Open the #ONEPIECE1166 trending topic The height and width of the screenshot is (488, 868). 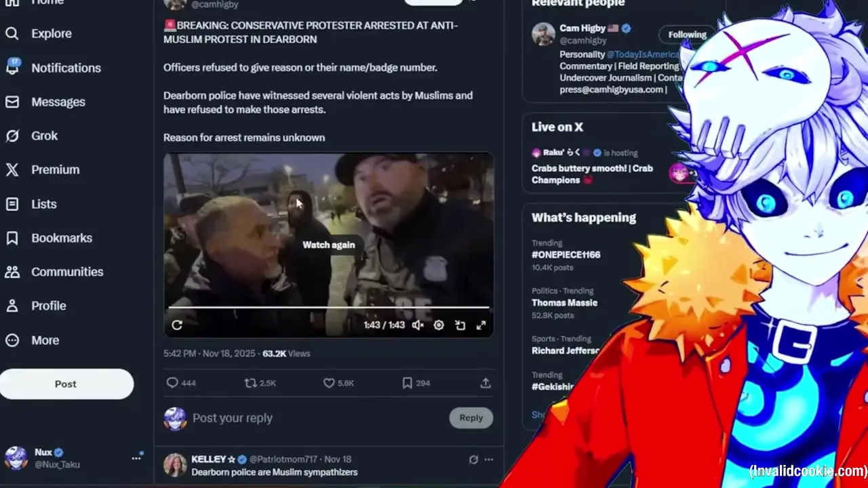point(566,255)
